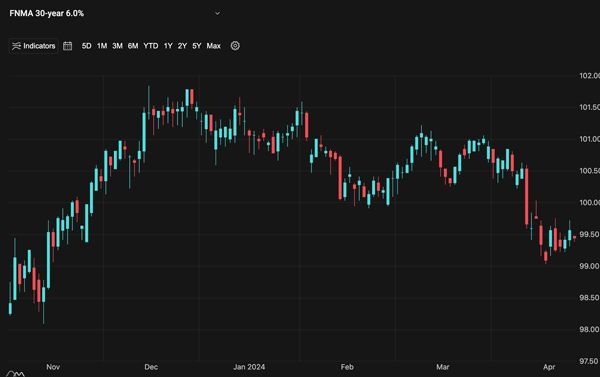Click the Apr time axis label
Image resolution: width=600 pixels, height=377 pixels.
549,367
